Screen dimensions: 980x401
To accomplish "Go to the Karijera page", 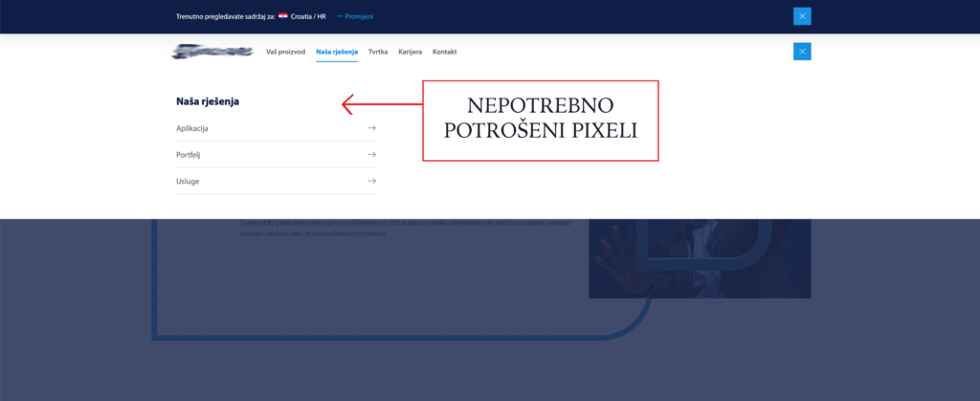I will 410,52.
